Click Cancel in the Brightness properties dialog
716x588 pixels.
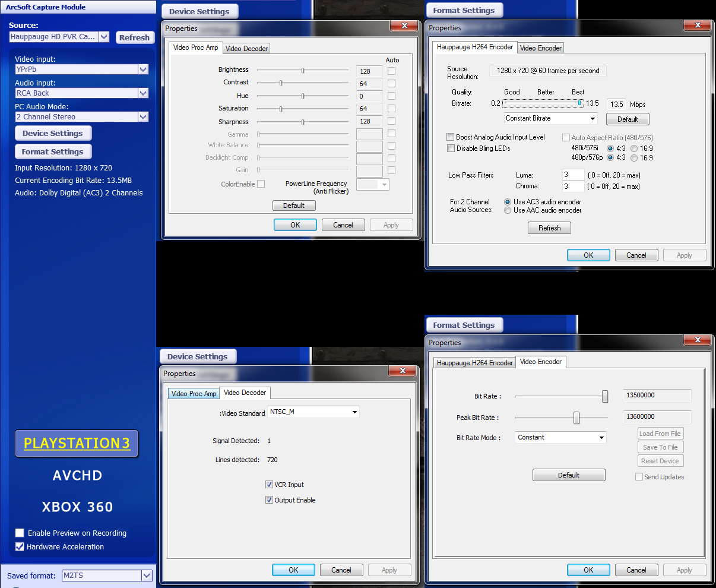tap(343, 225)
